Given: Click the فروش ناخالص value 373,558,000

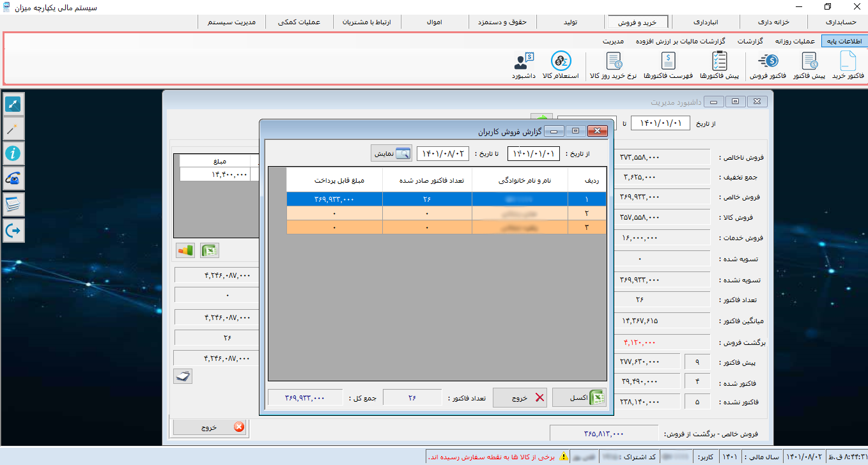Looking at the screenshot, I should [662, 157].
